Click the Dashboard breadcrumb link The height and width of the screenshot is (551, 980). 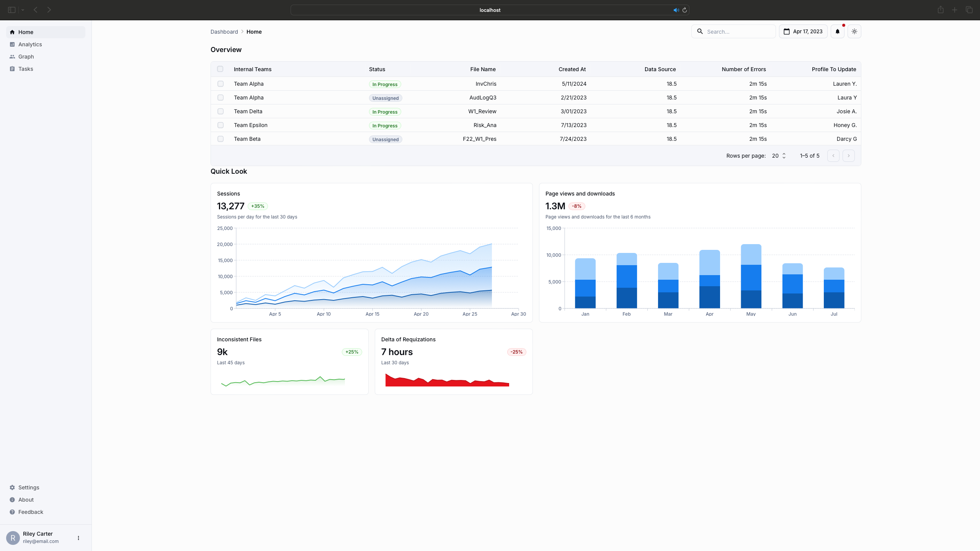224,32
